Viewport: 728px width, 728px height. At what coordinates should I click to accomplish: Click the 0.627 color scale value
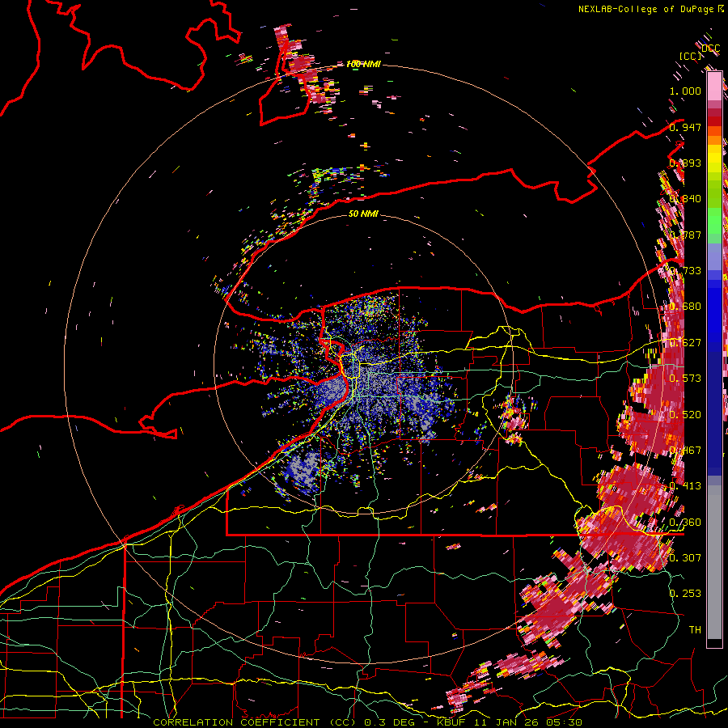(685, 343)
